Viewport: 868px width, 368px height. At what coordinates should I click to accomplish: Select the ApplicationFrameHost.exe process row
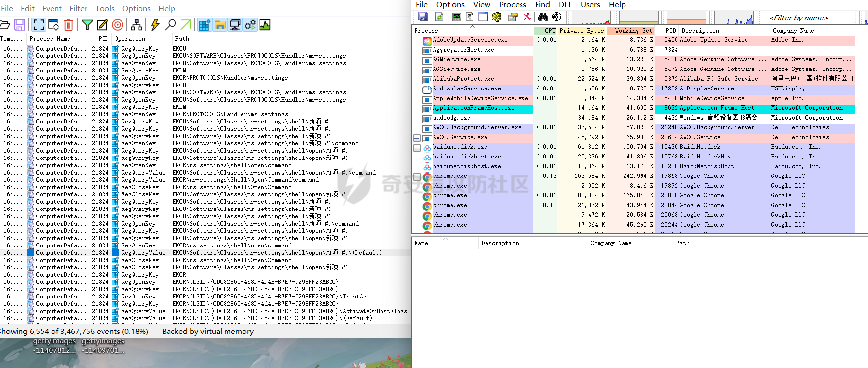point(634,108)
